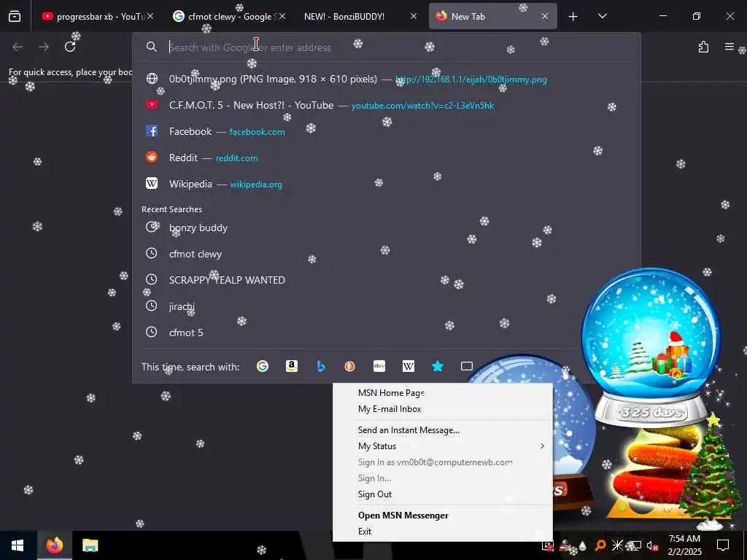Choose Send an Instant Message menu entry
747x560 pixels.
pyautogui.click(x=443, y=430)
